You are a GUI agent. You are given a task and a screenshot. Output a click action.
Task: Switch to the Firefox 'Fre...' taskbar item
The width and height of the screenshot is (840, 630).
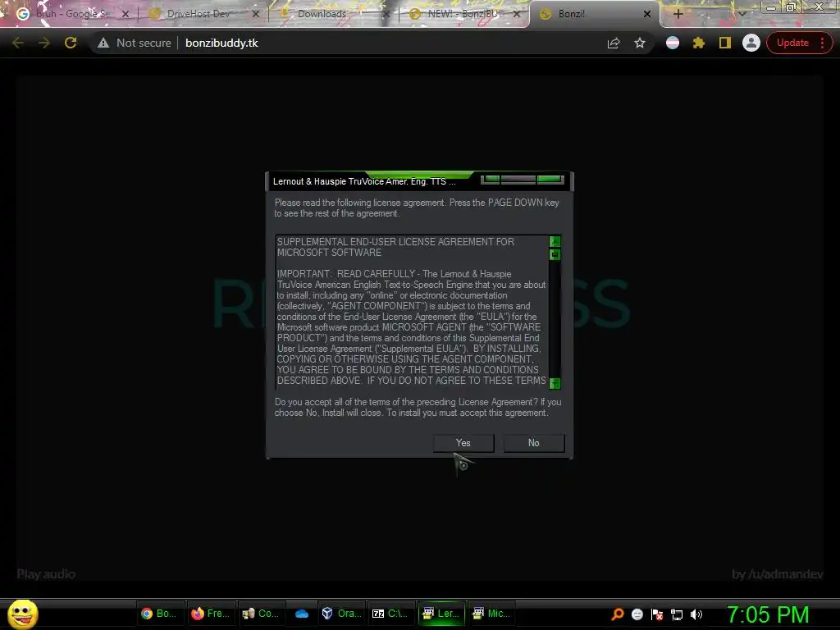[x=211, y=614]
